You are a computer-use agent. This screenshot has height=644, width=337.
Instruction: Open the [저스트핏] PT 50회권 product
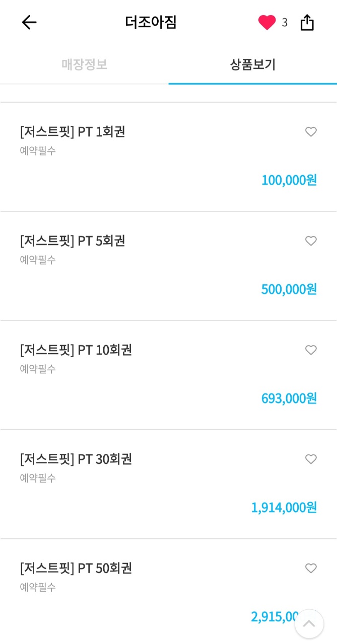[76, 569]
